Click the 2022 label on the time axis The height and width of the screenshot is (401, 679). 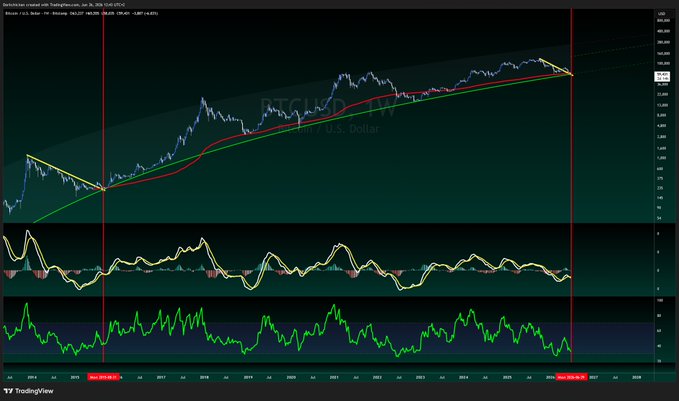[377, 377]
